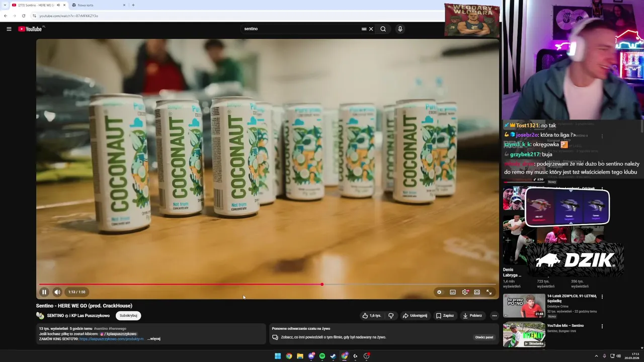Viewport: 644px width, 362px height.
Task: Clear the search text with the X icon
Action: 371,29
